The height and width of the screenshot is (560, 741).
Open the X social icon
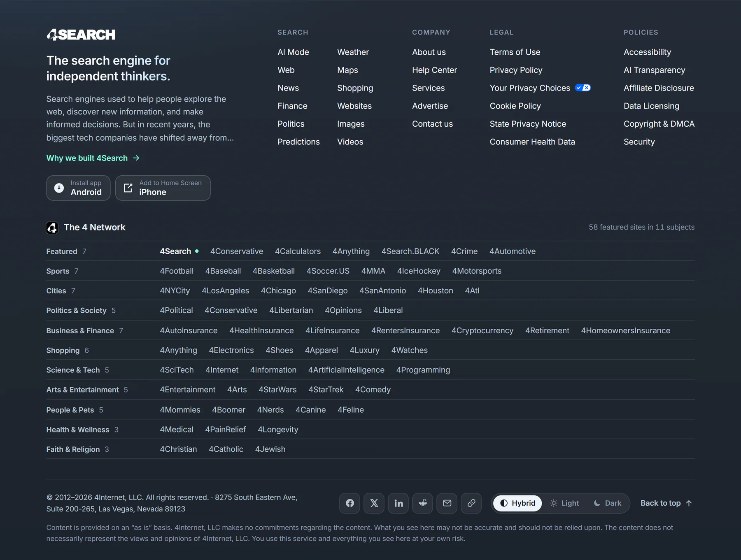[374, 503]
